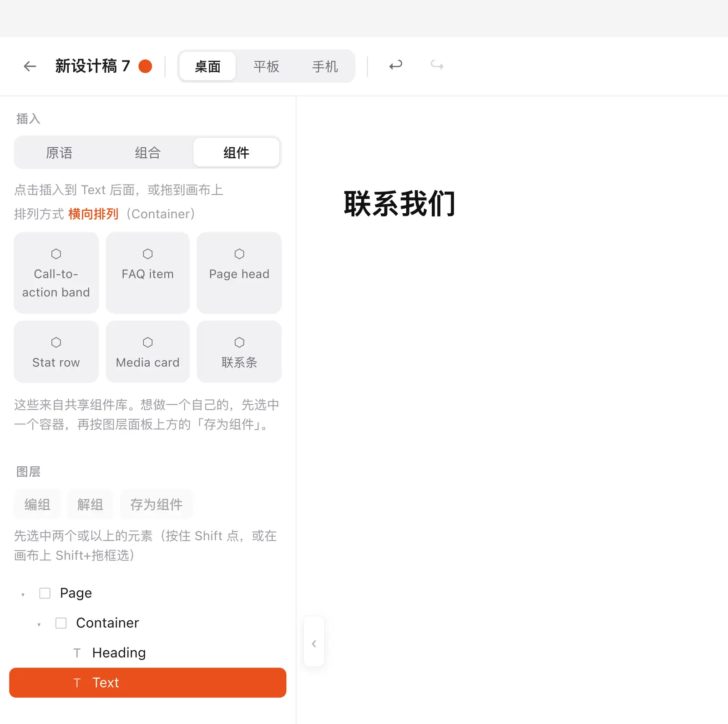Toggle the 横向排列 layout link
This screenshot has width=728, height=724.
[x=93, y=214]
